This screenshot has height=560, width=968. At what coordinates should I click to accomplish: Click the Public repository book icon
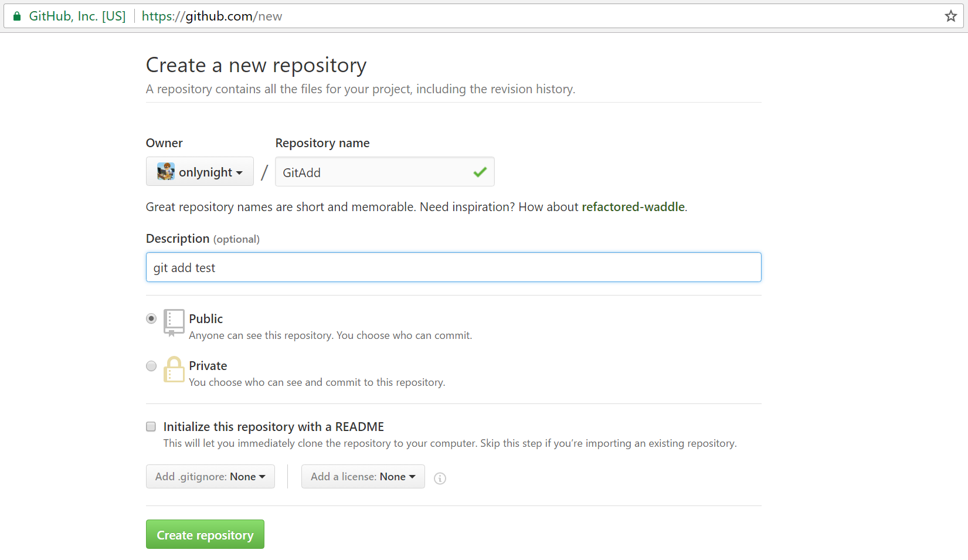point(174,323)
